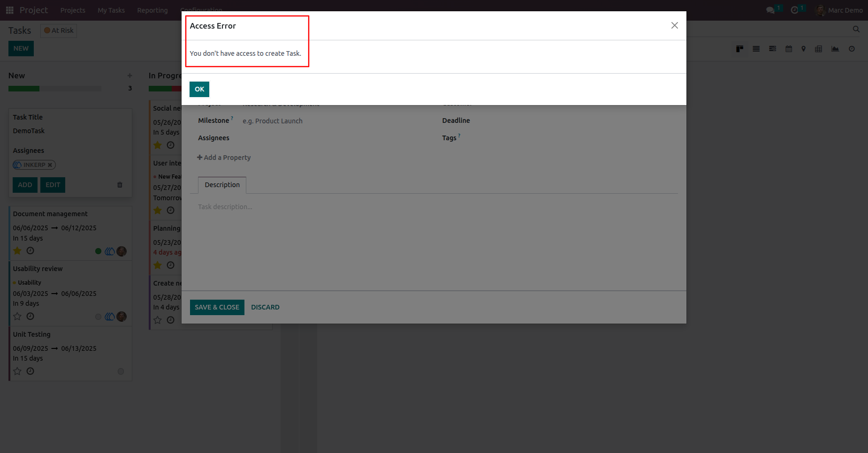
Task: Open the conversations chat icon
Action: (770, 10)
